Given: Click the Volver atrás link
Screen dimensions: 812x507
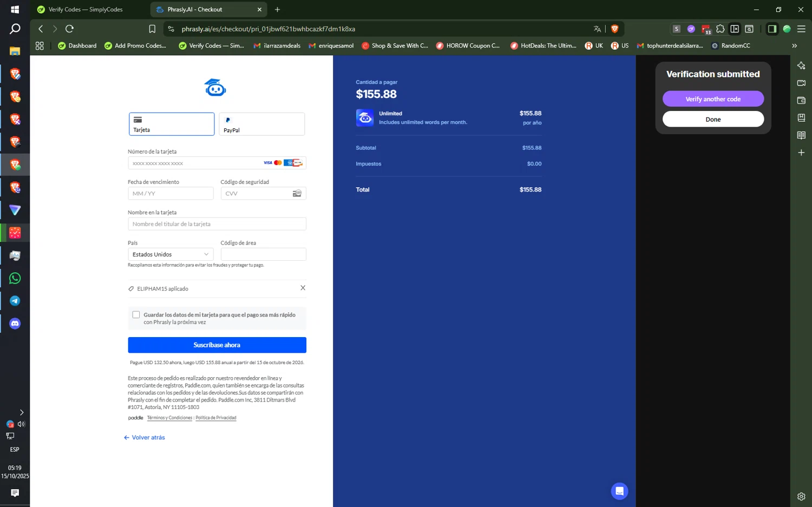Looking at the screenshot, I should tap(145, 437).
